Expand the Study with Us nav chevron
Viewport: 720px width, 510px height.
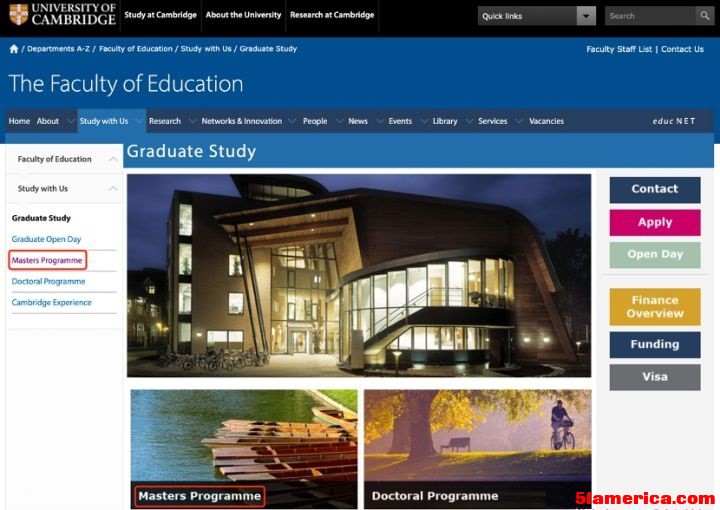click(138, 121)
